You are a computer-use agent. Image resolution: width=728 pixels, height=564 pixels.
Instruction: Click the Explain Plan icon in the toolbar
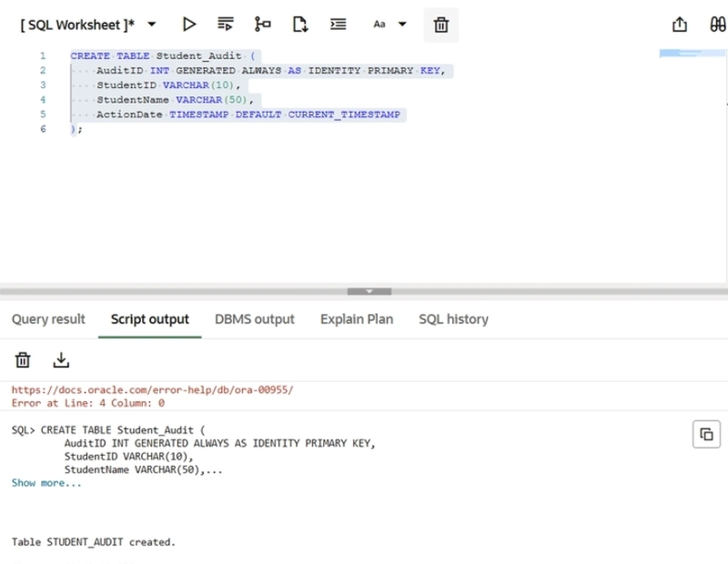coord(263,25)
